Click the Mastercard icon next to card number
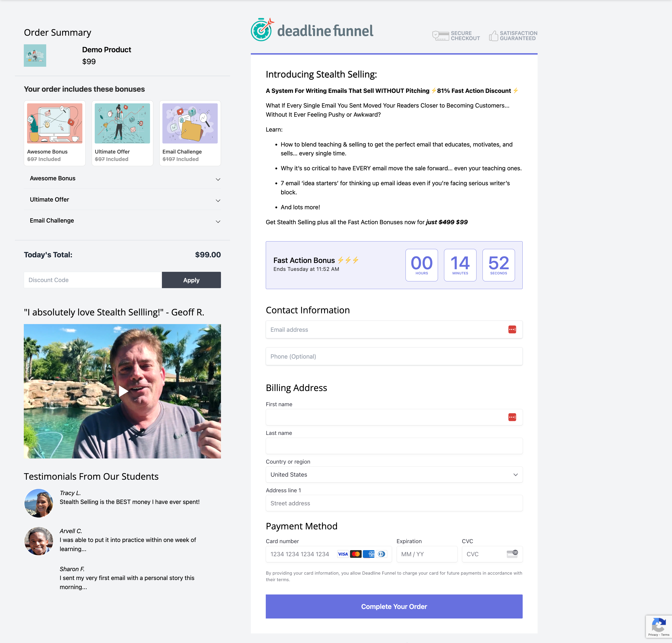672x643 pixels. coord(356,554)
